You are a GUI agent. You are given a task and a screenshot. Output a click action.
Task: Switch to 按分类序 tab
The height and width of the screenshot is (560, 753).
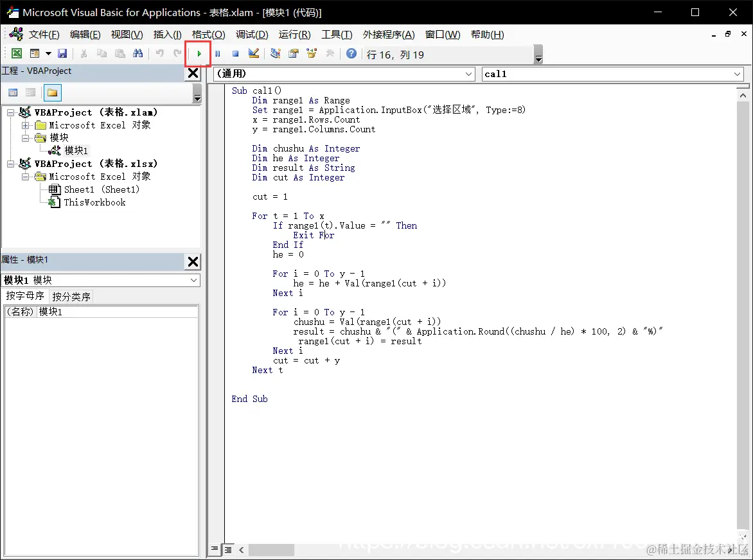pos(71,297)
